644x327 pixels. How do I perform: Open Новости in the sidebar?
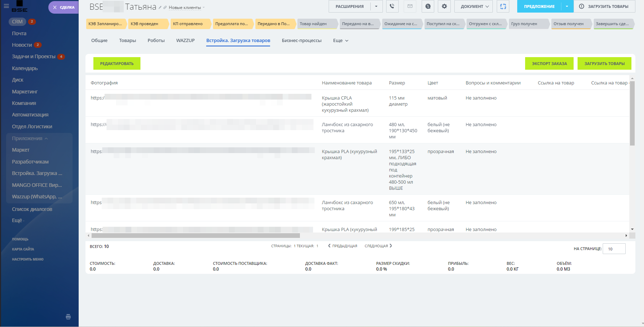click(x=22, y=45)
